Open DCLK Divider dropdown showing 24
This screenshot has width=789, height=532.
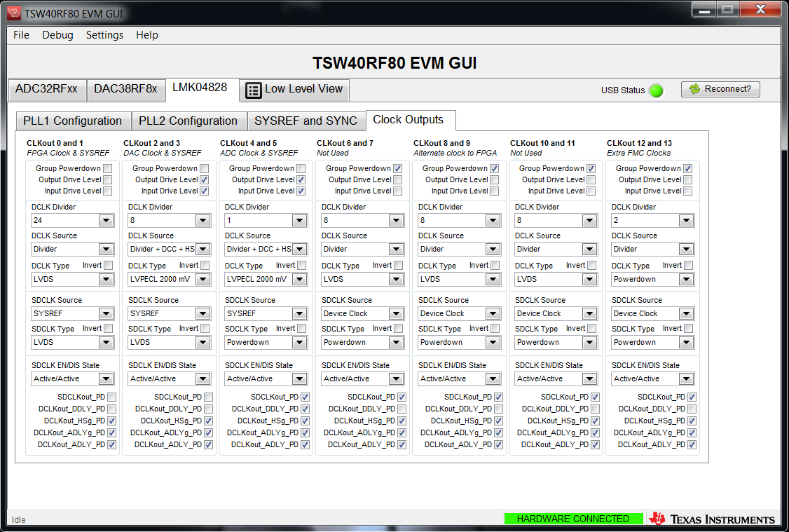(x=72, y=221)
